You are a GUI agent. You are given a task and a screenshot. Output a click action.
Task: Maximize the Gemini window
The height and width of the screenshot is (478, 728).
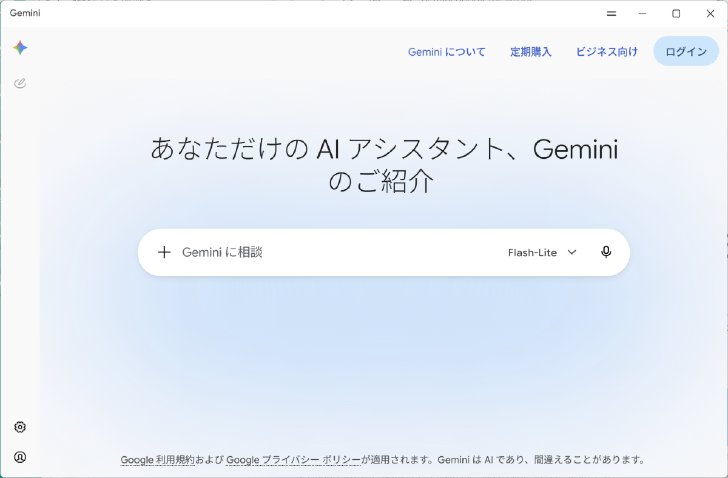pos(676,13)
